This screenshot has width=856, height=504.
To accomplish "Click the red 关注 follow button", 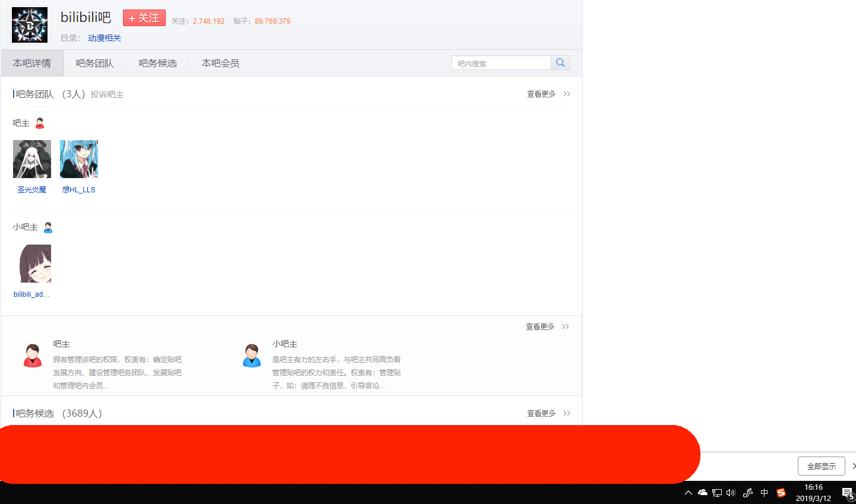I will tap(144, 18).
